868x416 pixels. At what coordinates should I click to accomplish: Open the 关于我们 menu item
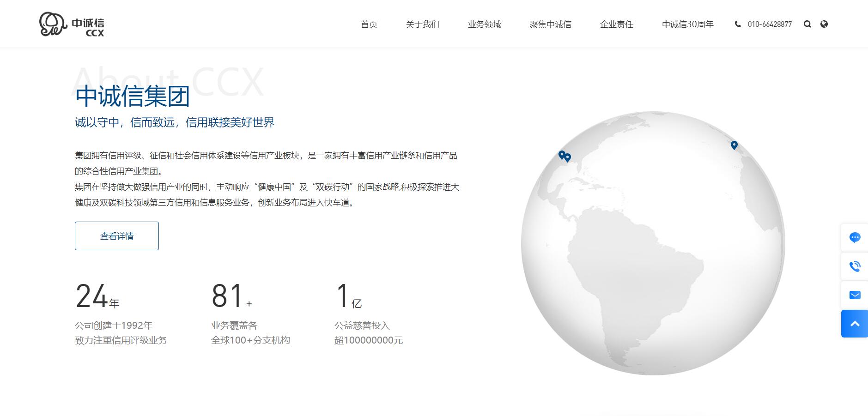pos(422,24)
